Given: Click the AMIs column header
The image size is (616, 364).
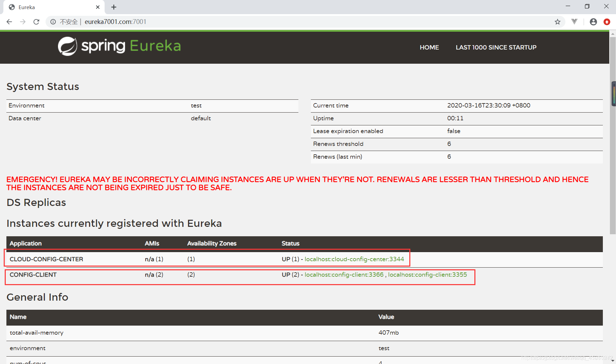Looking at the screenshot, I should click(152, 243).
